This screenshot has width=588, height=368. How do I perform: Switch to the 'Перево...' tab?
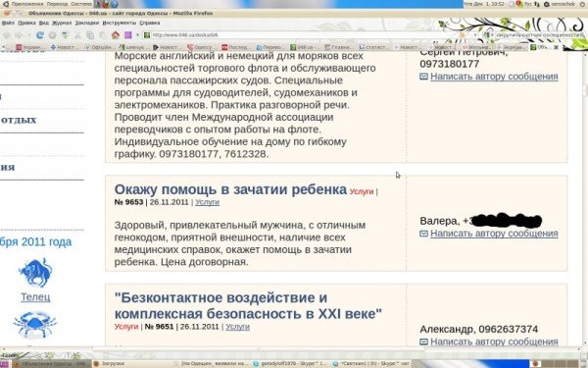point(269,47)
